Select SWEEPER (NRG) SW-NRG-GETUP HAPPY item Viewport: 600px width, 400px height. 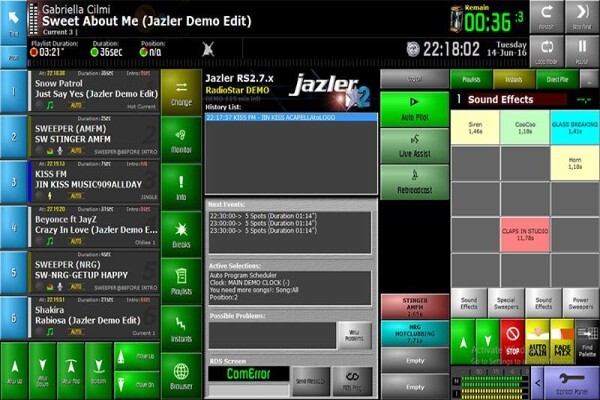click(x=94, y=272)
